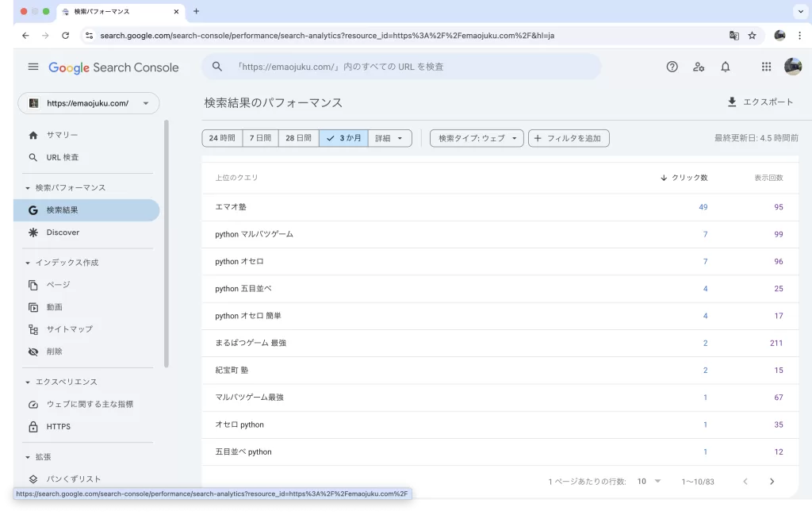The width and height of the screenshot is (812, 515).
Task: Go to previous page of query results
Action: click(745, 482)
